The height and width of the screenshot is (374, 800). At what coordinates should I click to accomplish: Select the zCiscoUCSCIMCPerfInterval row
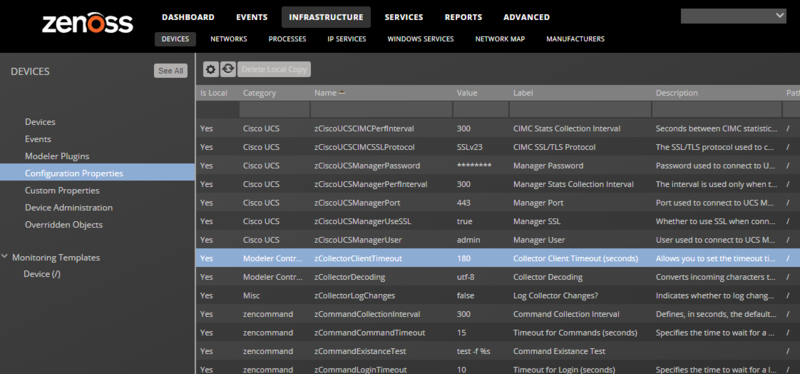[498, 129]
